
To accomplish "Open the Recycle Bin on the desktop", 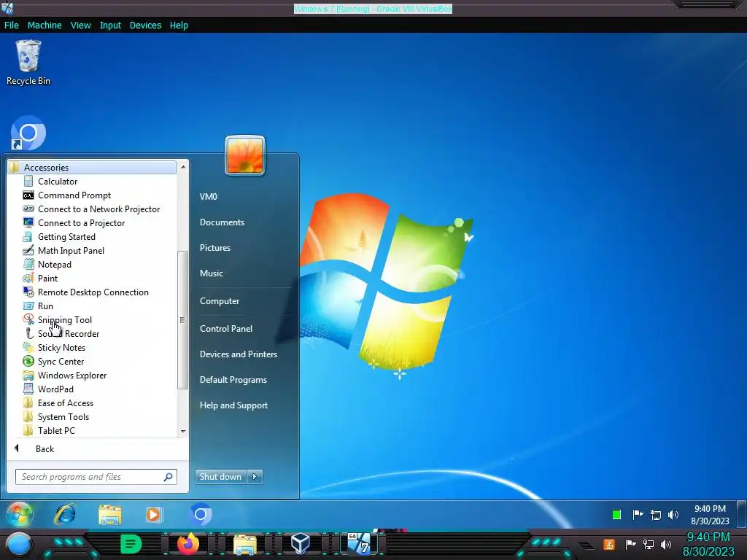I will 28,63.
